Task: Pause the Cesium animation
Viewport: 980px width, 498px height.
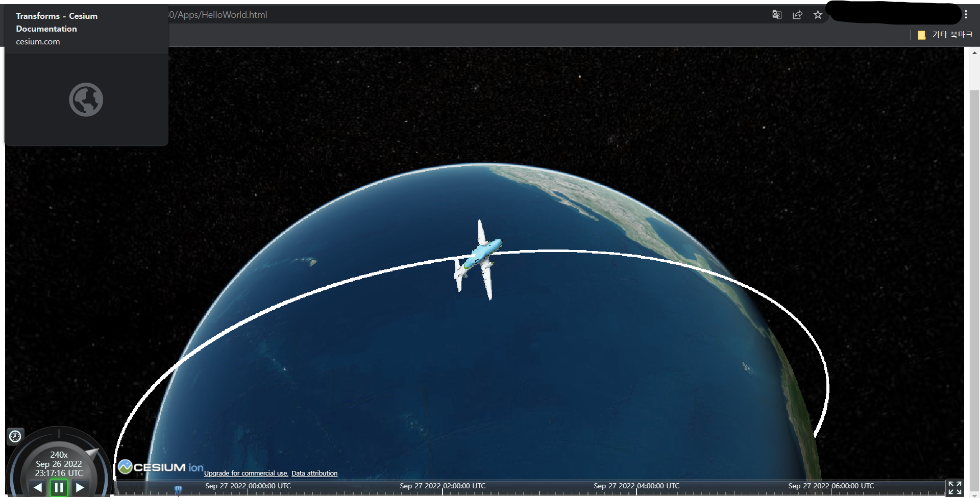Action: [59, 488]
